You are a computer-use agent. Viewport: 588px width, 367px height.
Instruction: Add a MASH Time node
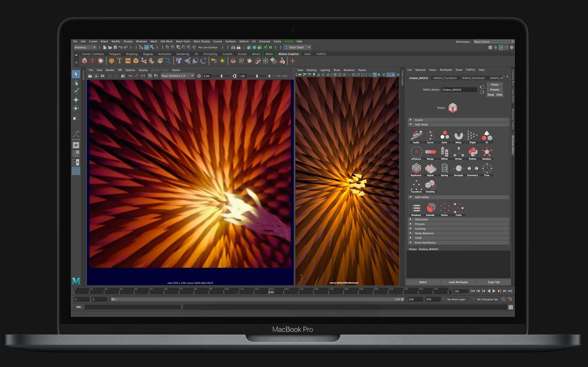click(x=487, y=168)
